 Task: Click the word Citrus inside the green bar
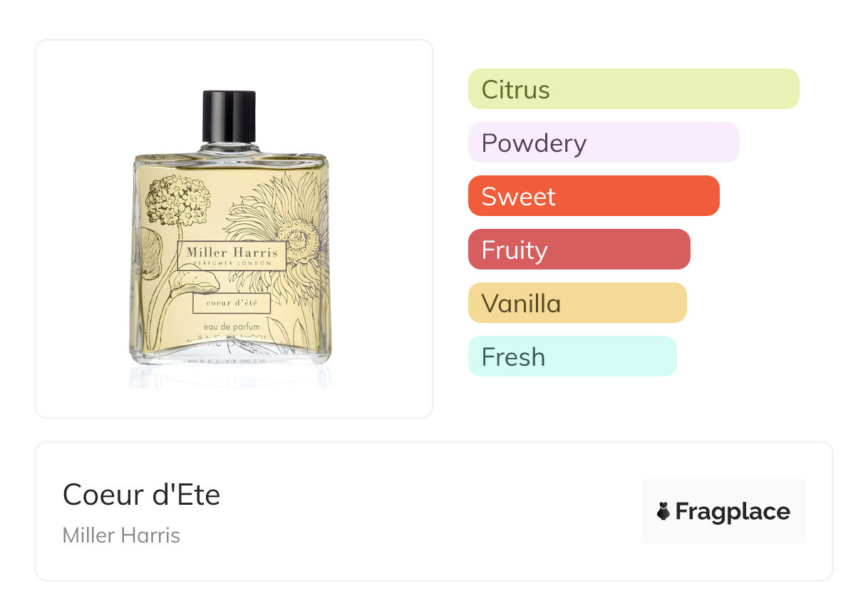(515, 90)
